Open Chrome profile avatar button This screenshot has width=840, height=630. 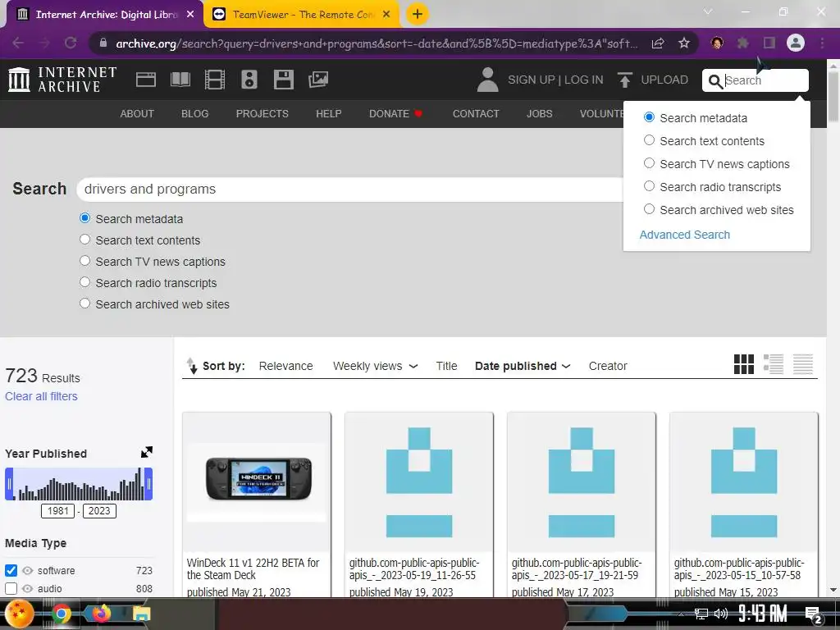[x=796, y=43]
